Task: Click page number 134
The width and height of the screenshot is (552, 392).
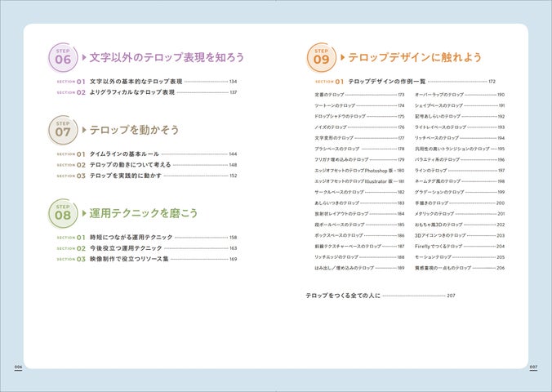Action: [x=233, y=82]
